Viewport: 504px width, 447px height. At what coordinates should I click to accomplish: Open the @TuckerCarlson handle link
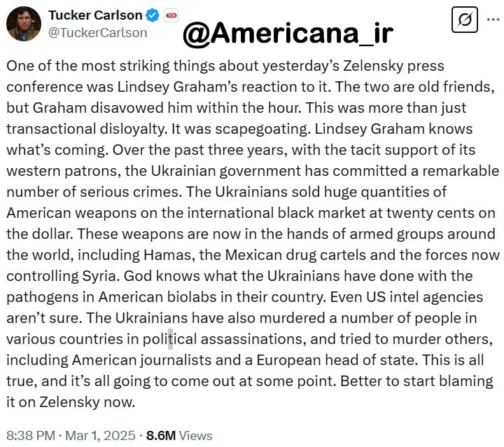pos(98,32)
